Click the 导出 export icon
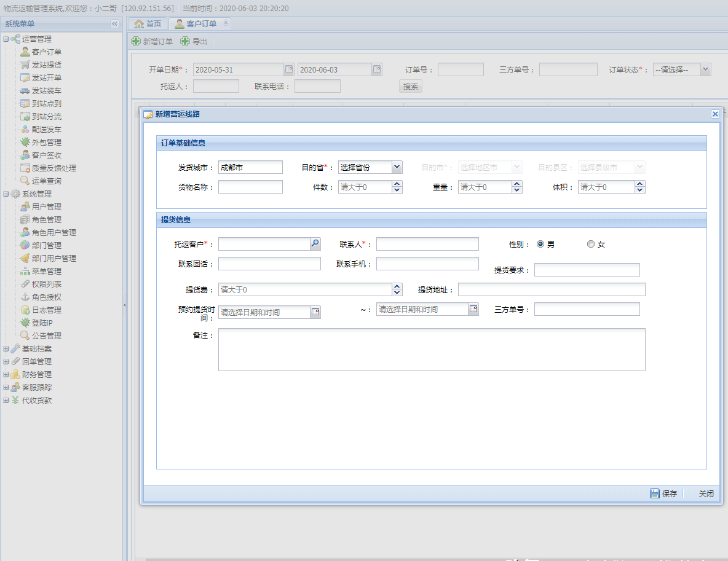 185,41
